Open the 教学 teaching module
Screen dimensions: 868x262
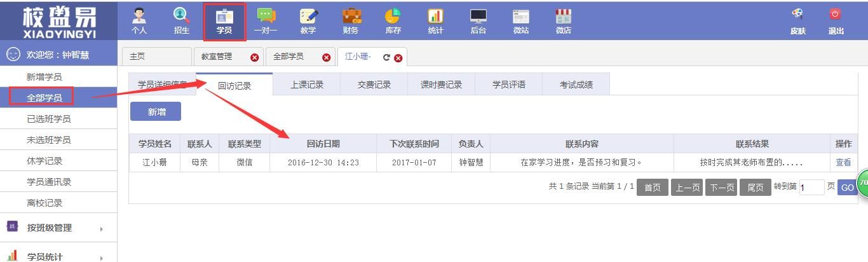click(x=308, y=21)
